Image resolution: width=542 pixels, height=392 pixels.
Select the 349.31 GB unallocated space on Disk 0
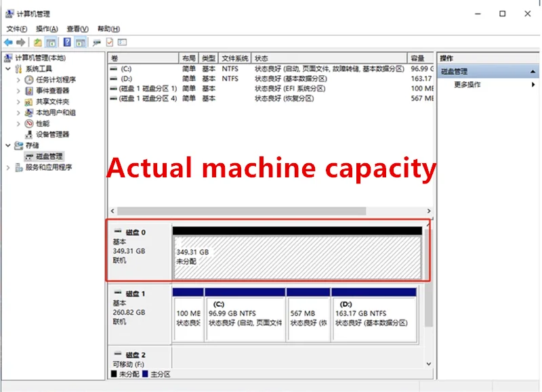coord(297,257)
